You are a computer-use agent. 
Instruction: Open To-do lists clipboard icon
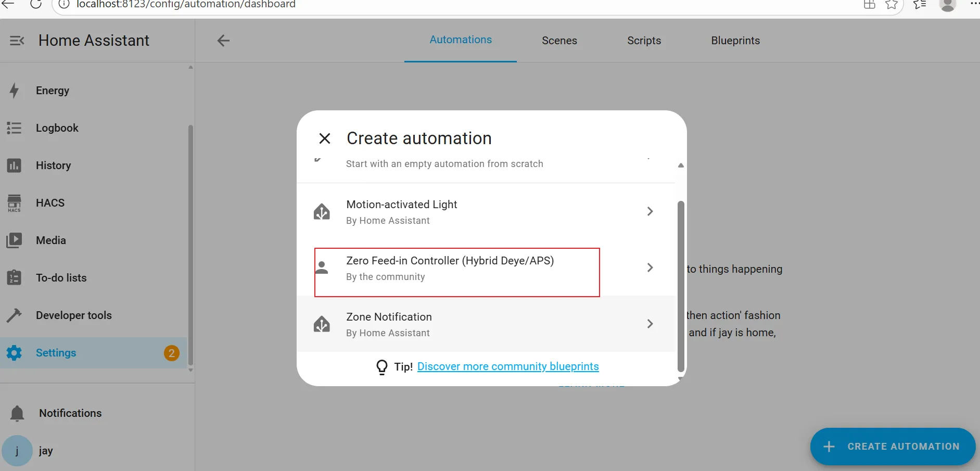point(15,278)
